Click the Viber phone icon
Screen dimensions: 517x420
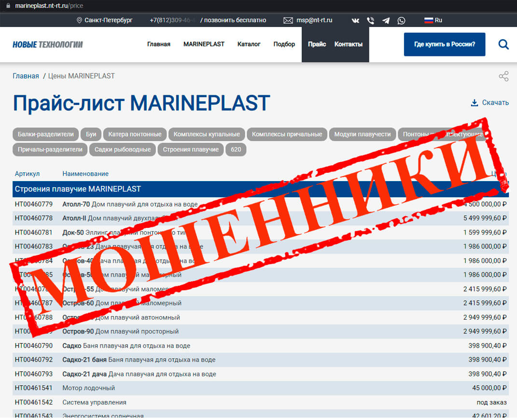click(371, 20)
